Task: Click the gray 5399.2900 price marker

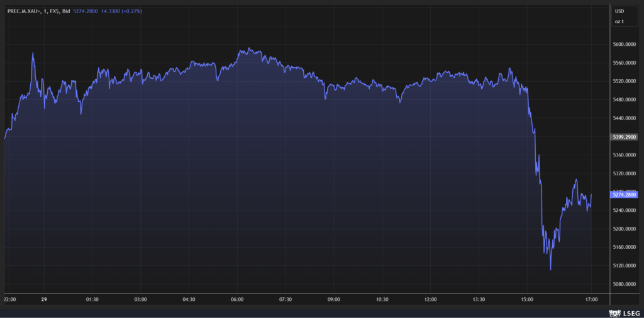Action: [625, 136]
